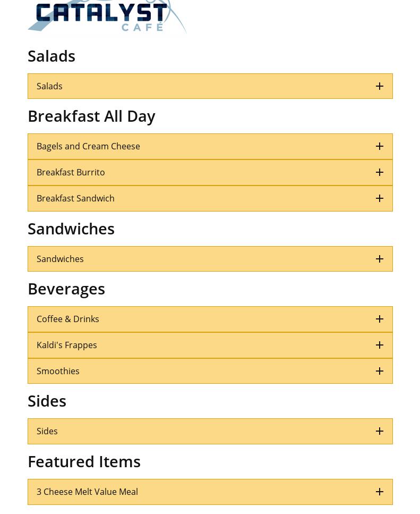Viewport: 420px width, 514px height.
Task: Click plus icon on Sandwiches row
Action: tap(380, 259)
